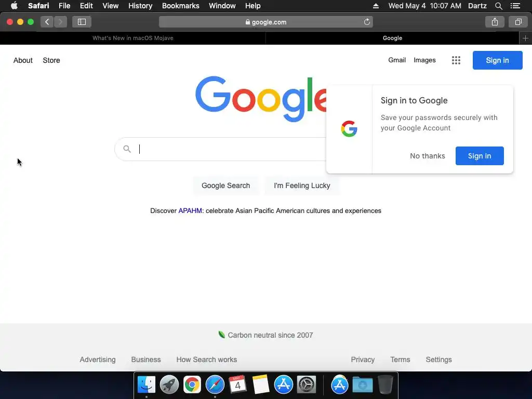
Task: Open Google Chrome from the Dock
Action: [192, 385]
